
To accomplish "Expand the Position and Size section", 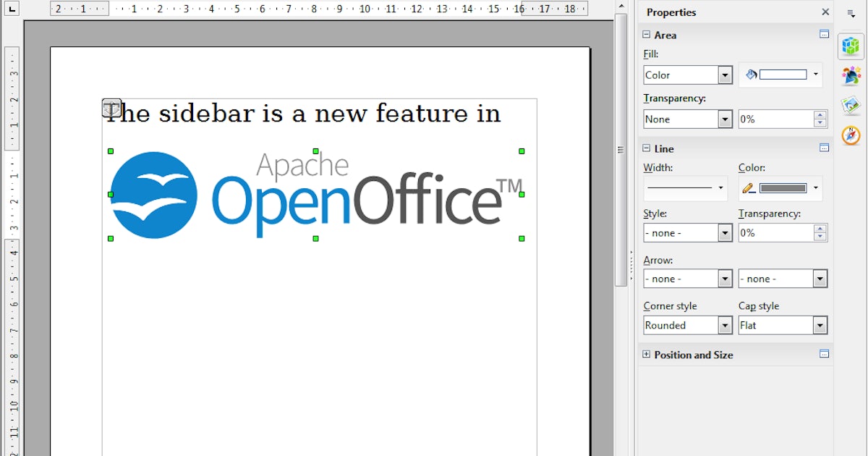I will click(646, 355).
